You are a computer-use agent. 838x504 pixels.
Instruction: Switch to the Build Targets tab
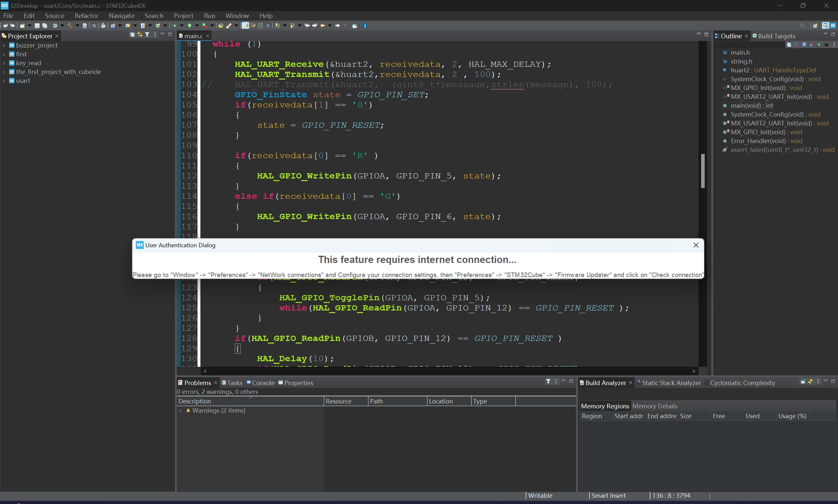pos(774,36)
